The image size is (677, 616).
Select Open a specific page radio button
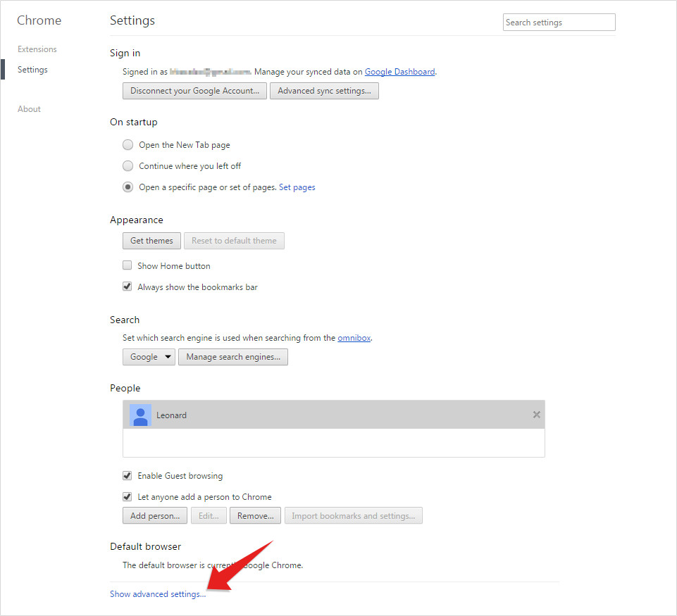point(128,187)
